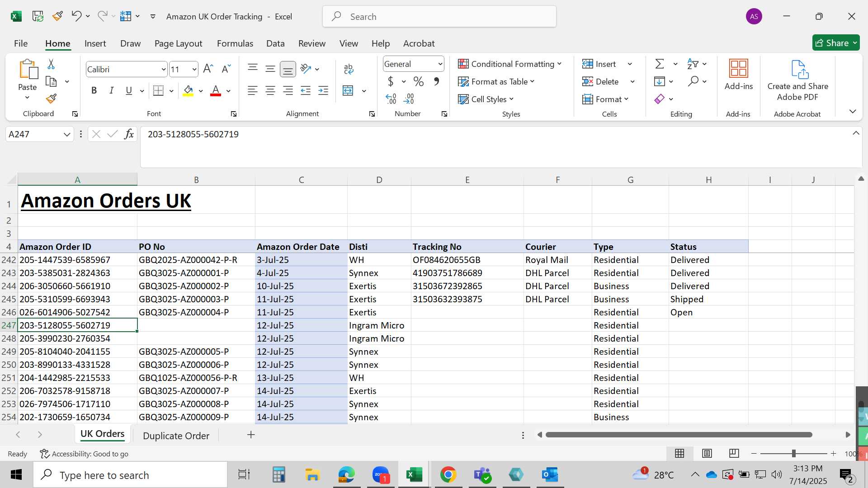868x488 pixels.
Task: Open the Duplicate Order sheet tab
Action: pyautogui.click(x=176, y=436)
